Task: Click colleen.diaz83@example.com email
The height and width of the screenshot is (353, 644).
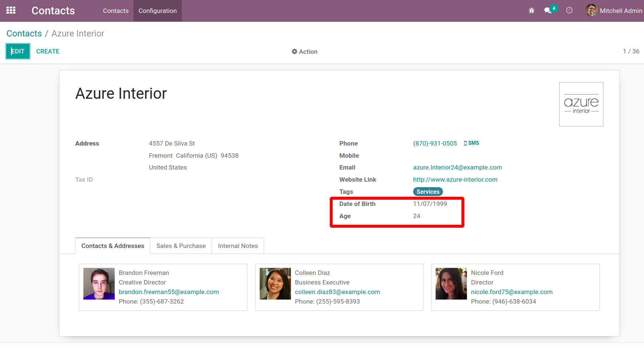Action: pos(337,292)
